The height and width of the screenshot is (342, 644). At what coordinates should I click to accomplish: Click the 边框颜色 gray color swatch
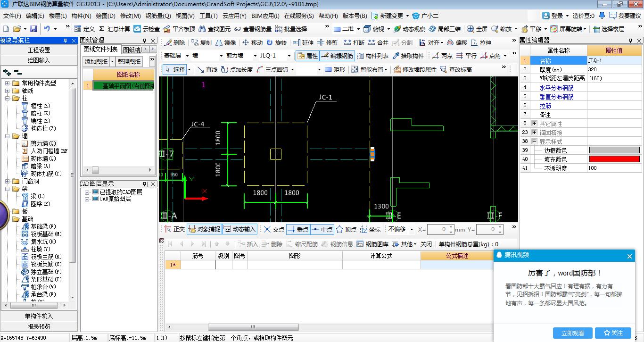click(x=614, y=150)
